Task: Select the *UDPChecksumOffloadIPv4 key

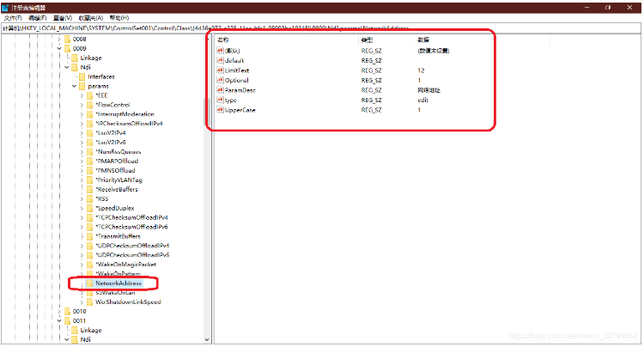Action: point(132,246)
